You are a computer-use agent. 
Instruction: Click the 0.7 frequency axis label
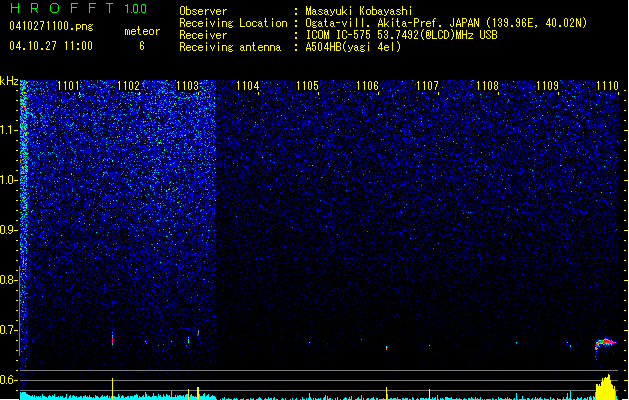pyautogui.click(x=8, y=330)
